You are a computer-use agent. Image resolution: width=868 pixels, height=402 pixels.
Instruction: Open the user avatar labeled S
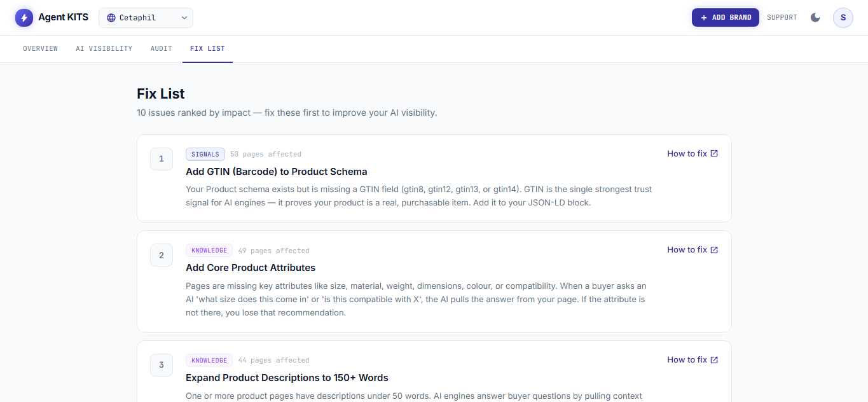point(843,18)
